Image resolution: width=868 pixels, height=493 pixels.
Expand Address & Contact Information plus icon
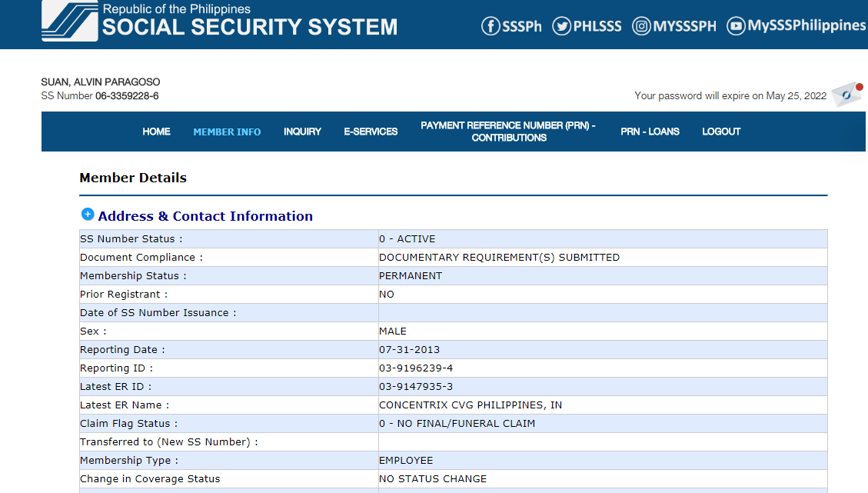[88, 215]
